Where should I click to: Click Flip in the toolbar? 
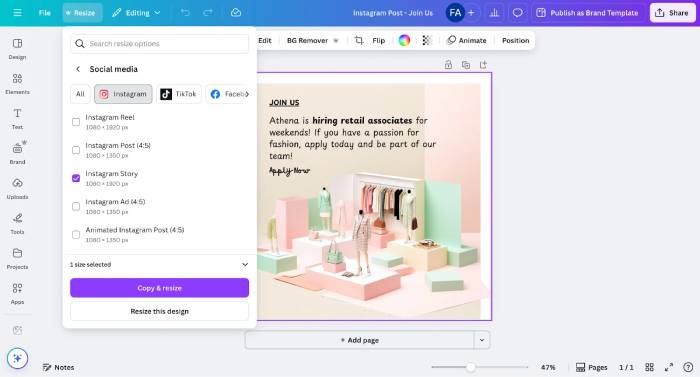(x=379, y=40)
